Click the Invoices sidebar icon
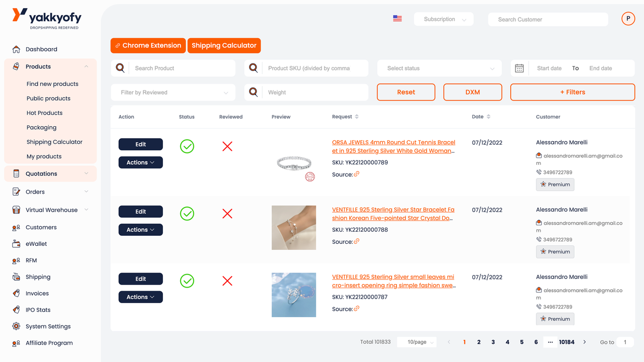Screen dimensions: 644x362 pos(15,293)
